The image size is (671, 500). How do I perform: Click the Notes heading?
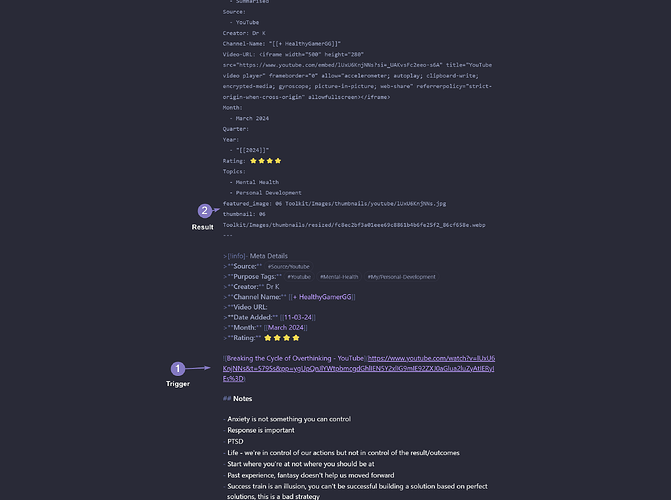click(241, 399)
